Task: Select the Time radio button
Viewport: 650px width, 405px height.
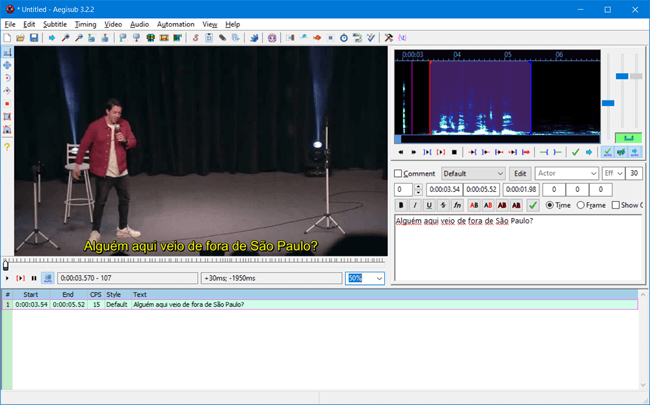Action: 549,205
